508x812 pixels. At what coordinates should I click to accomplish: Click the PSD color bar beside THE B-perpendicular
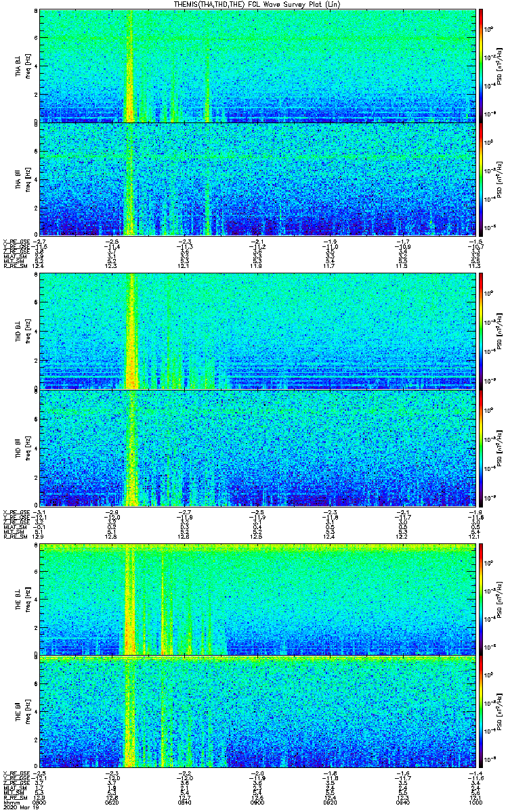click(481, 599)
